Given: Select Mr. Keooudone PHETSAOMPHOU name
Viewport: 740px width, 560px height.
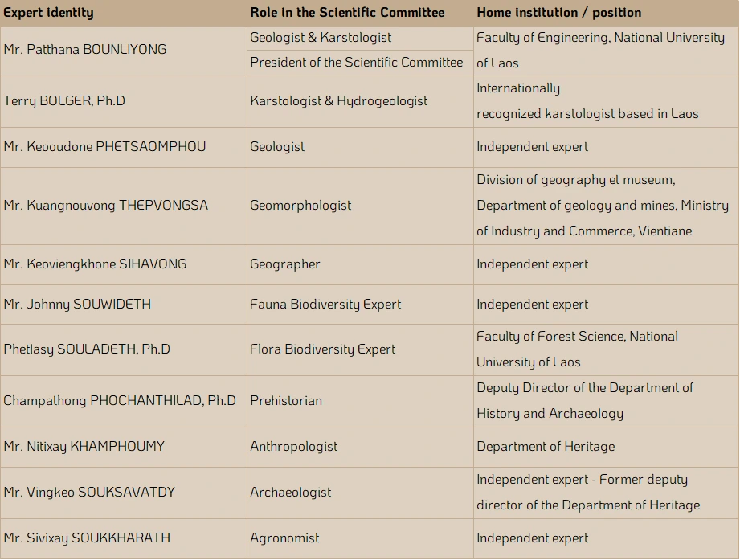Looking at the screenshot, I should click(104, 147).
